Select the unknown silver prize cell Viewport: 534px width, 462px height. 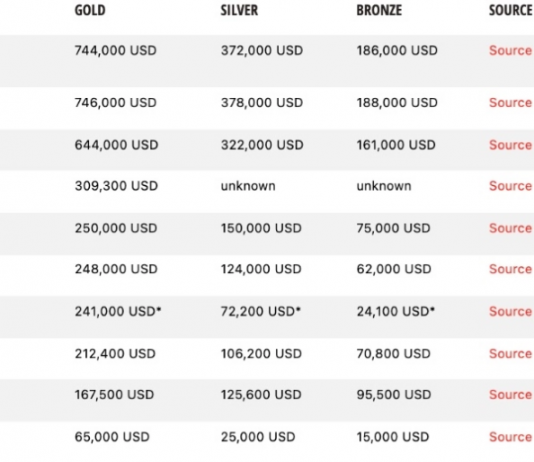tap(248, 186)
